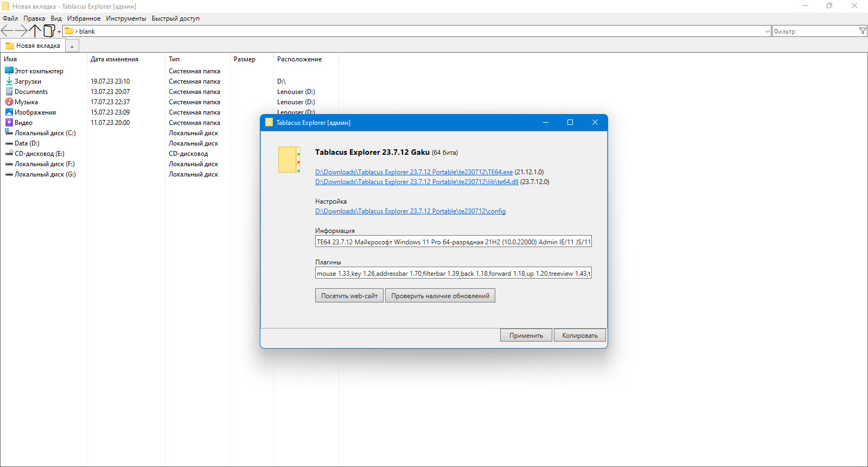Add a new tab with the tab bar plus

click(72, 47)
